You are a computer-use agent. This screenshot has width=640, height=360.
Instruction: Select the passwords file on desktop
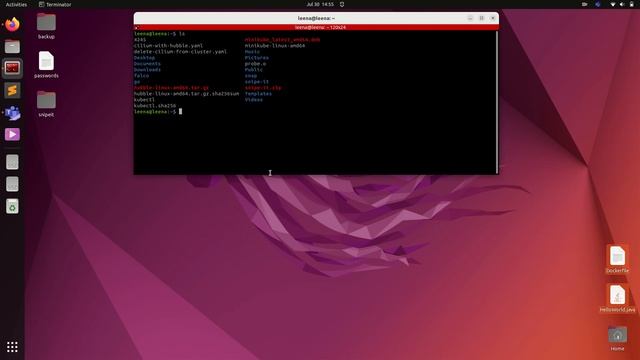click(46, 64)
